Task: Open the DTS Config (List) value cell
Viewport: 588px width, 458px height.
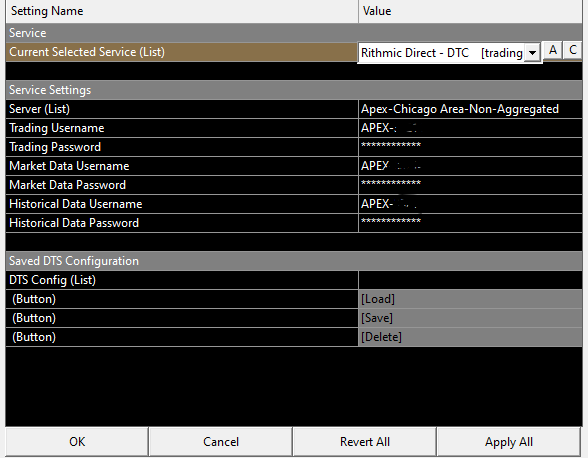Action: [x=470, y=280]
